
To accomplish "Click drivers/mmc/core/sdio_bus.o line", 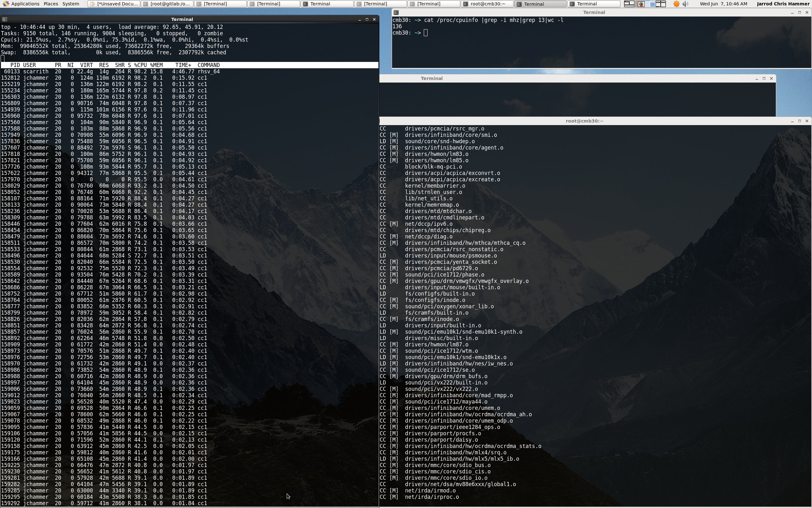I will coord(435,465).
